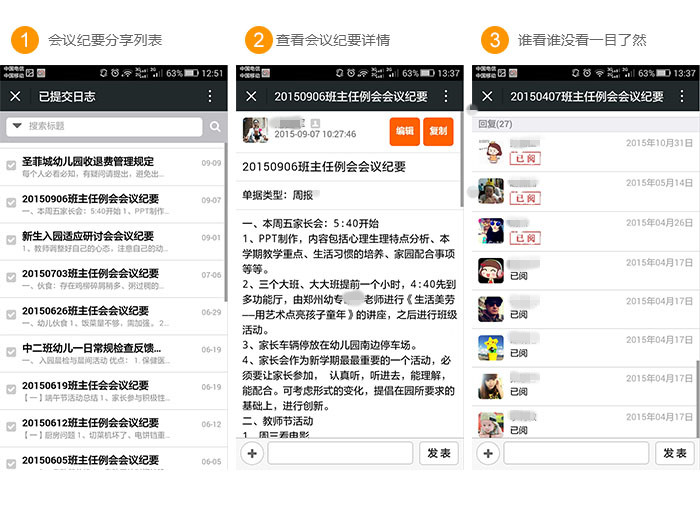Screen dimensions: 700x520
Task: Tap the plus icon below the 20150906 meeting details
Action: [253, 453]
